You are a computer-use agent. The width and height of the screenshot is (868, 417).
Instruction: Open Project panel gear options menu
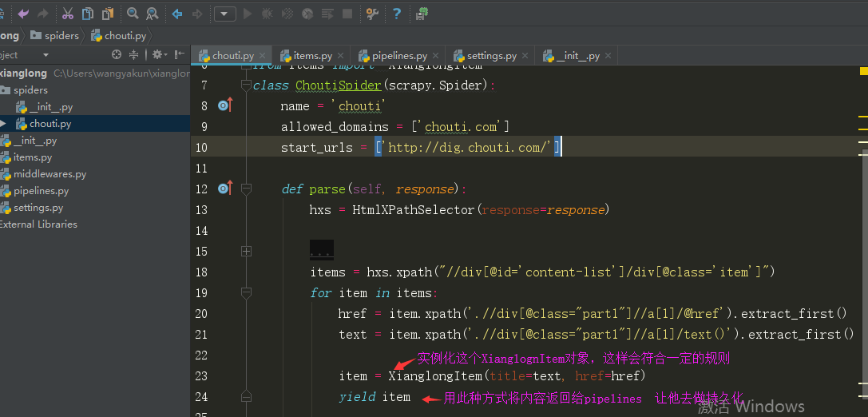159,55
